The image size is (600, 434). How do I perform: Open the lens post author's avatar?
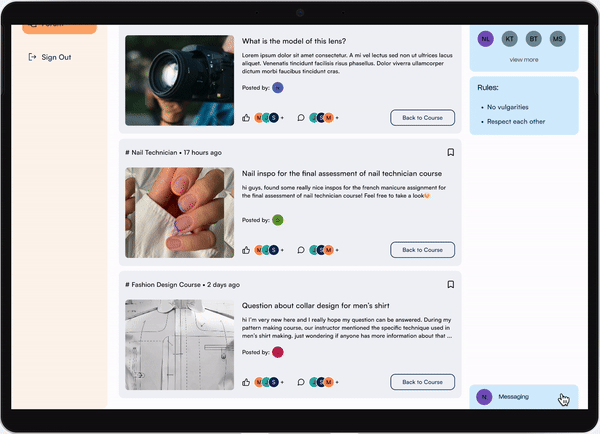click(278, 88)
